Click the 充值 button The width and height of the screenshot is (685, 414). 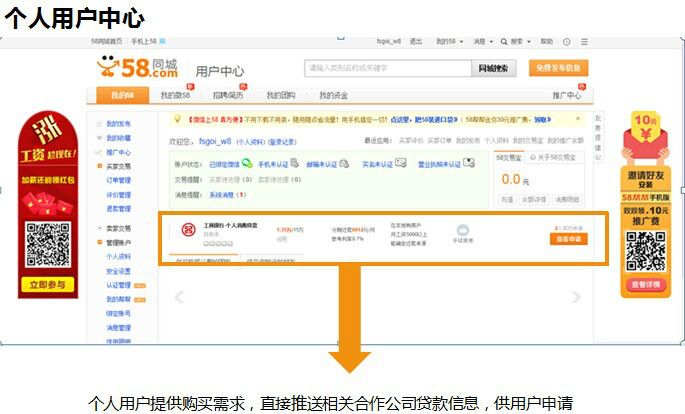pos(507,200)
